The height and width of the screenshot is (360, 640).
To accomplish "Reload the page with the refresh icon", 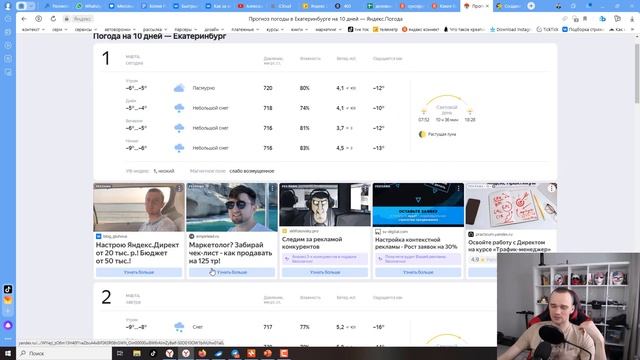I will coord(53,19).
